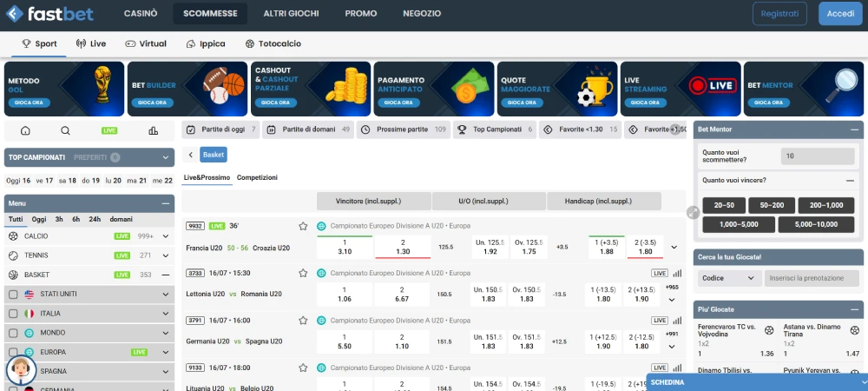
Task: Collapse the Basket sport row
Action: [x=166, y=275]
